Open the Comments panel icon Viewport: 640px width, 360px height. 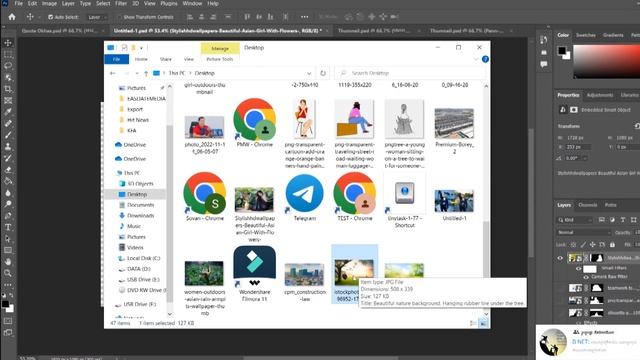544,64
